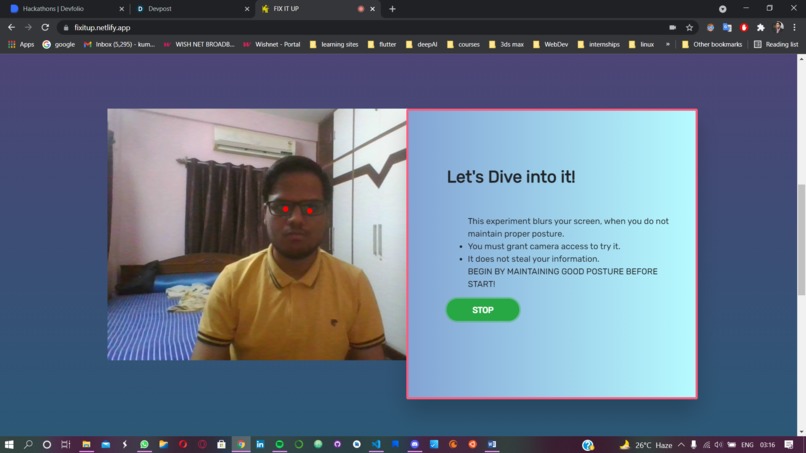Switch input language via ENG

(747, 445)
